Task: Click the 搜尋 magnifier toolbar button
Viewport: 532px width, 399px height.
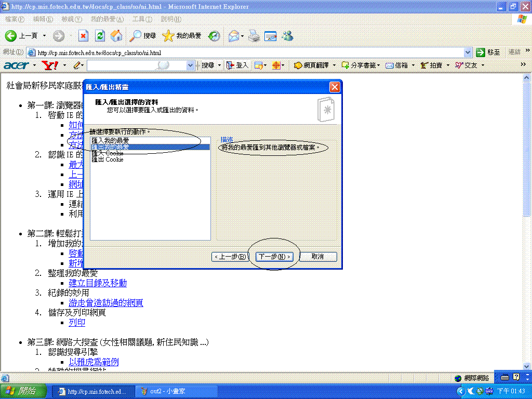Action: (143, 36)
